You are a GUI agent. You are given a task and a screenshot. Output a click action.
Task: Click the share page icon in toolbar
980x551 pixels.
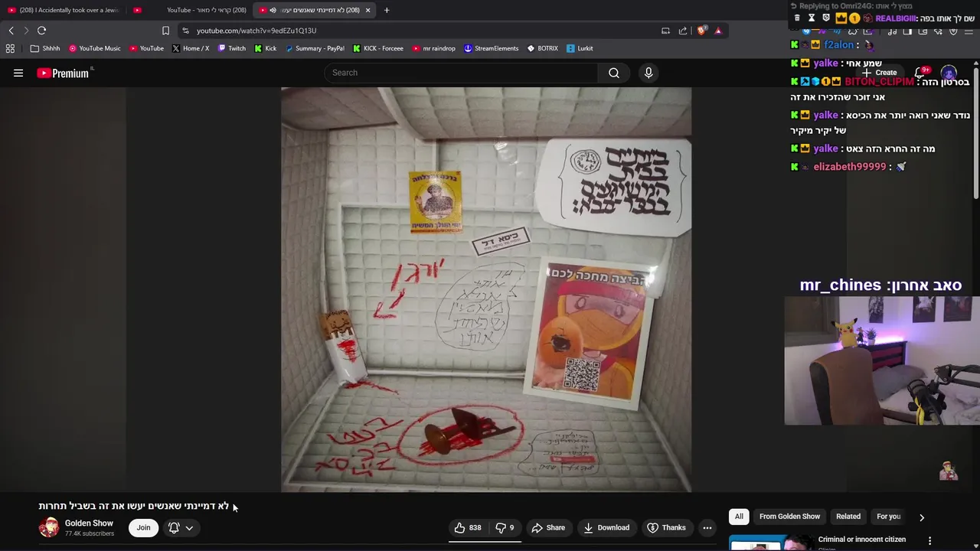point(683,31)
